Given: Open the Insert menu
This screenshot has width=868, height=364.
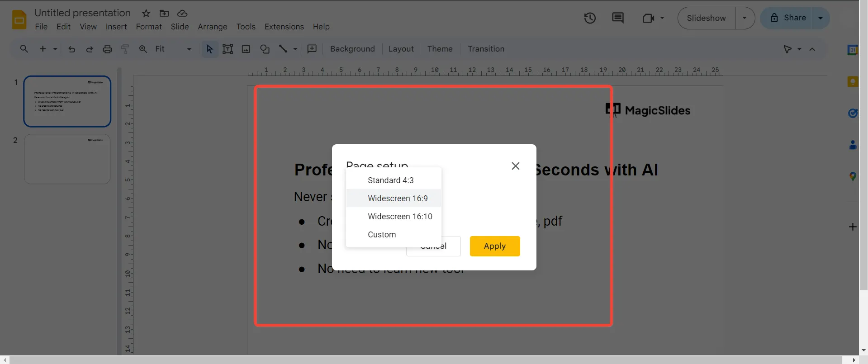Looking at the screenshot, I should [x=116, y=27].
